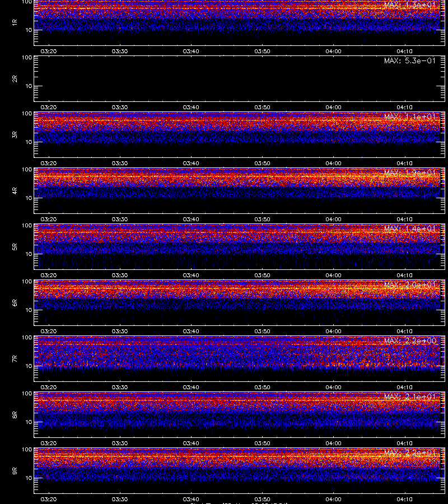The width and height of the screenshot is (448, 504).
Task: Click the 10 y-axis label of panel 2R
Action: click(x=29, y=86)
